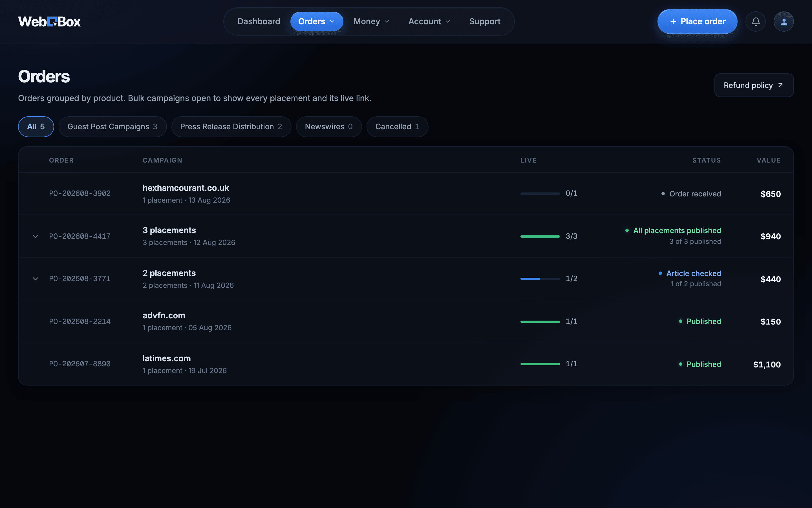This screenshot has width=812, height=508.
Task: Filter by Cancelled orders
Action: [397, 127]
